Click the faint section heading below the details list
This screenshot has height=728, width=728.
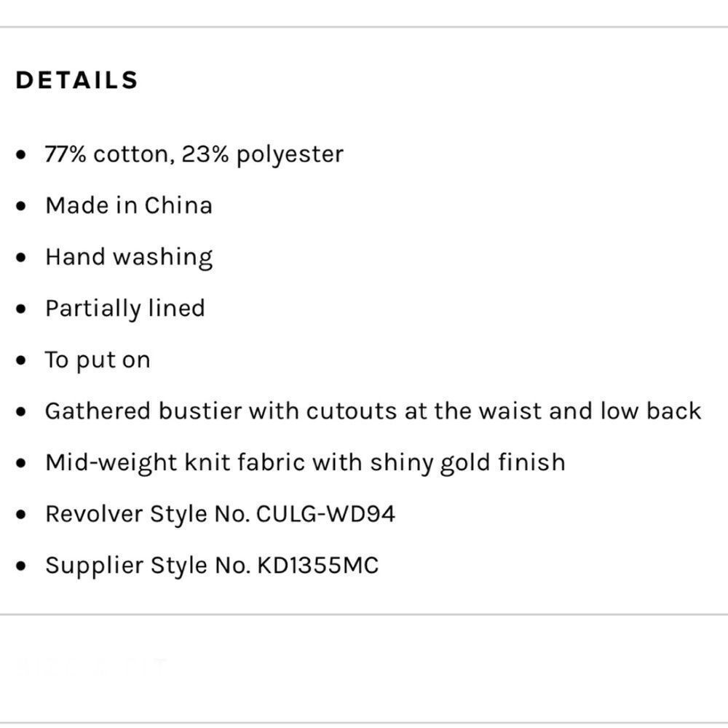pos(92,665)
